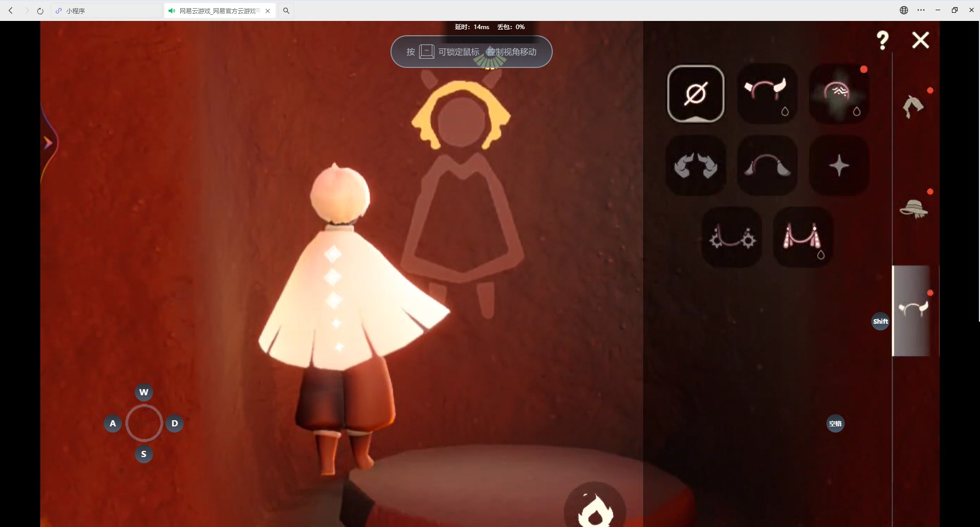Click the 延时 14ms latency readout
The image size is (980, 527).
click(x=472, y=27)
